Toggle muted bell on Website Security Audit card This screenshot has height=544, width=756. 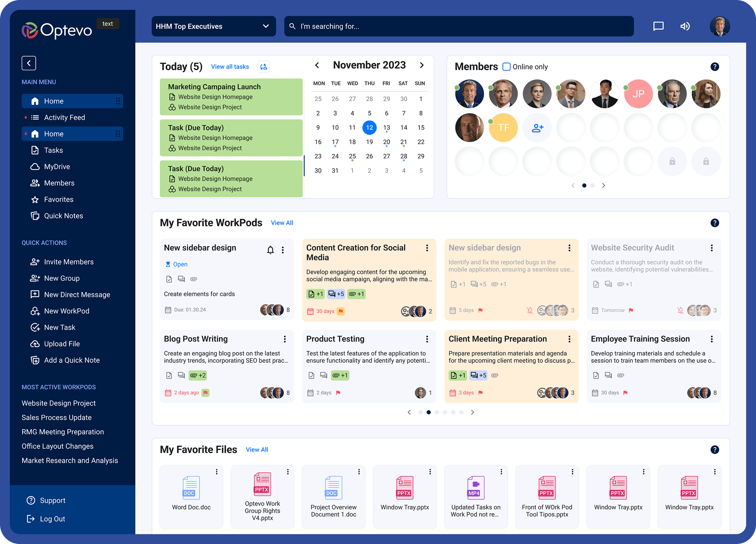point(680,310)
